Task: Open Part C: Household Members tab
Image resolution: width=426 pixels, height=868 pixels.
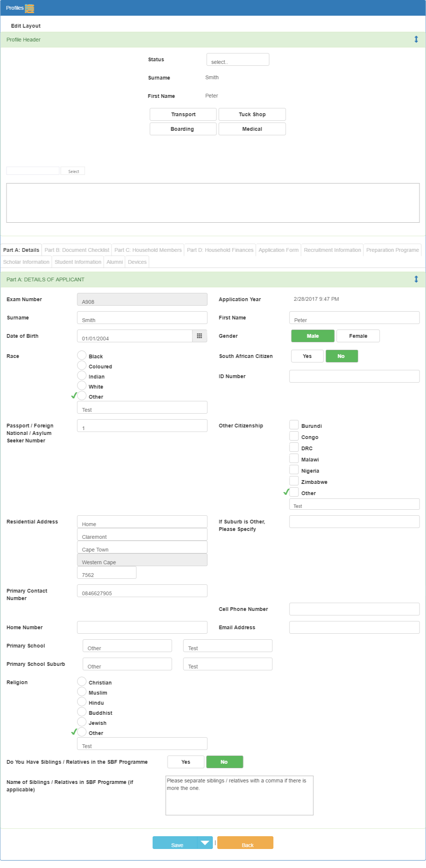Action: tap(148, 250)
